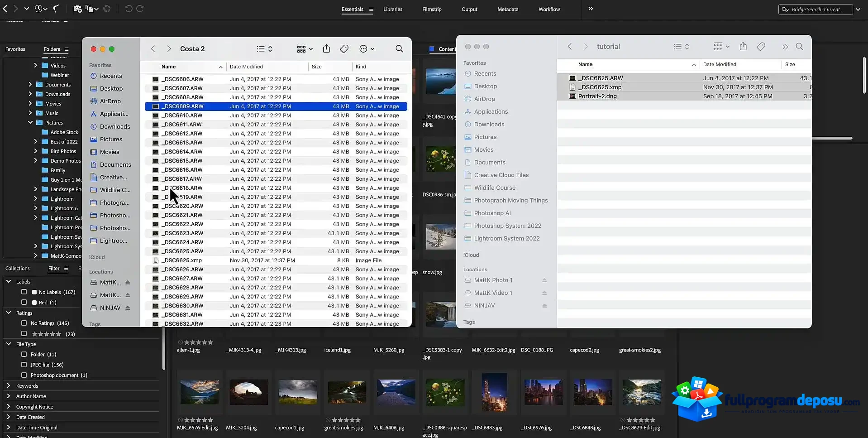Open action menu dropdown in Costa 2 window
868x438 pixels.
click(x=367, y=48)
